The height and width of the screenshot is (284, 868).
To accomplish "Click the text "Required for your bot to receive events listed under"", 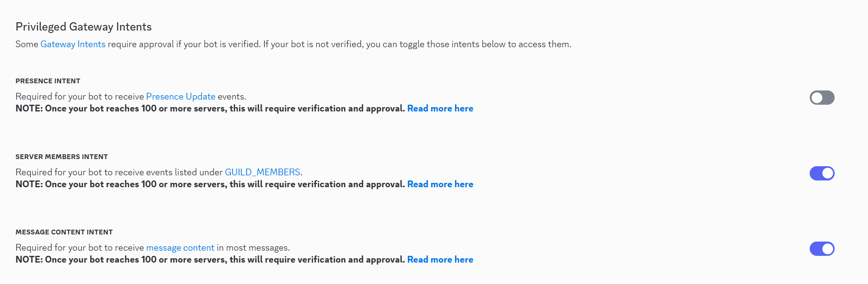I will click(119, 172).
